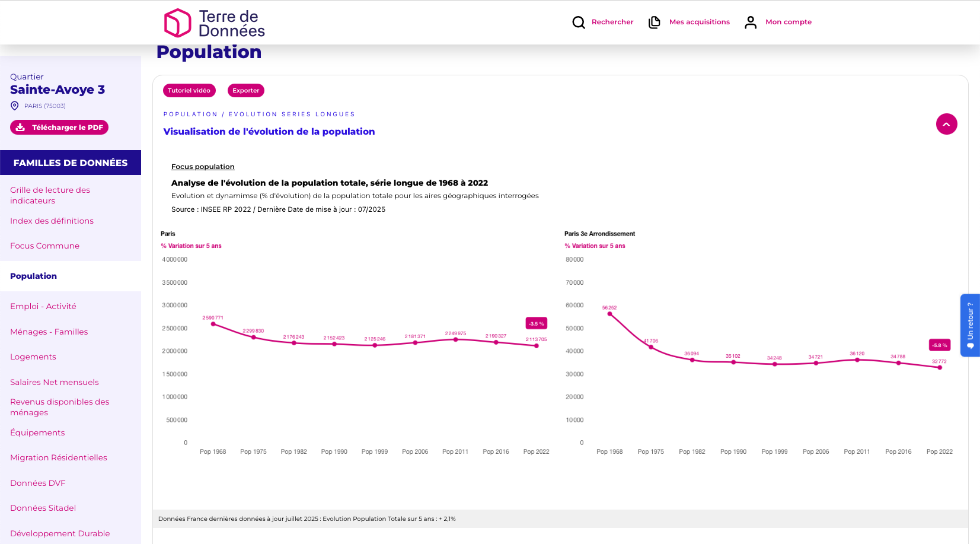Open the Focus population link
This screenshot has height=544, width=980.
click(x=203, y=167)
